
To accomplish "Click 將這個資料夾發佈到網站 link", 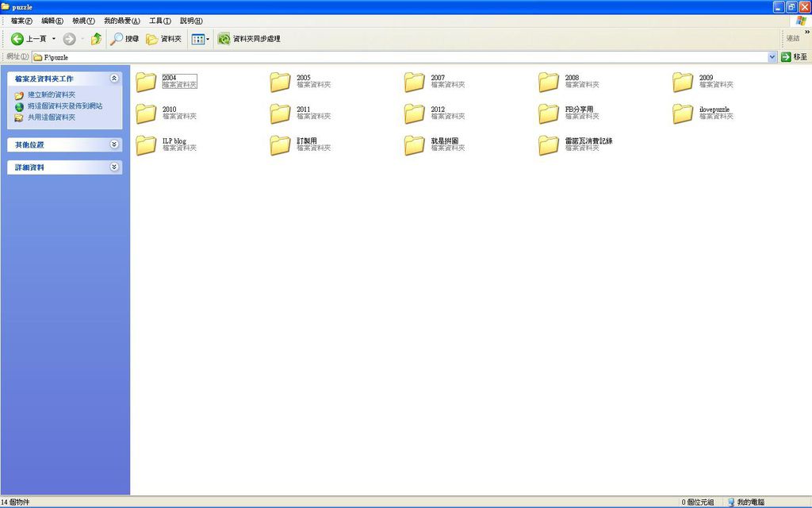I will pyautogui.click(x=65, y=106).
